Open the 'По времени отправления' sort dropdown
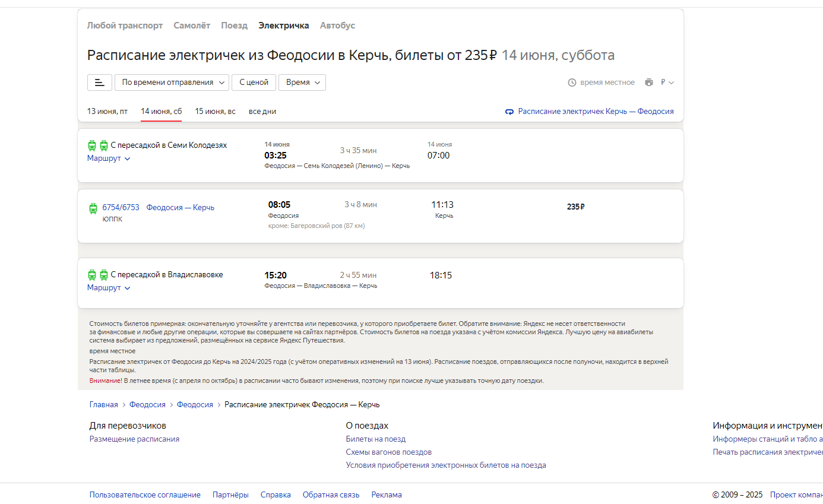The height and width of the screenshot is (504, 823). click(x=172, y=83)
